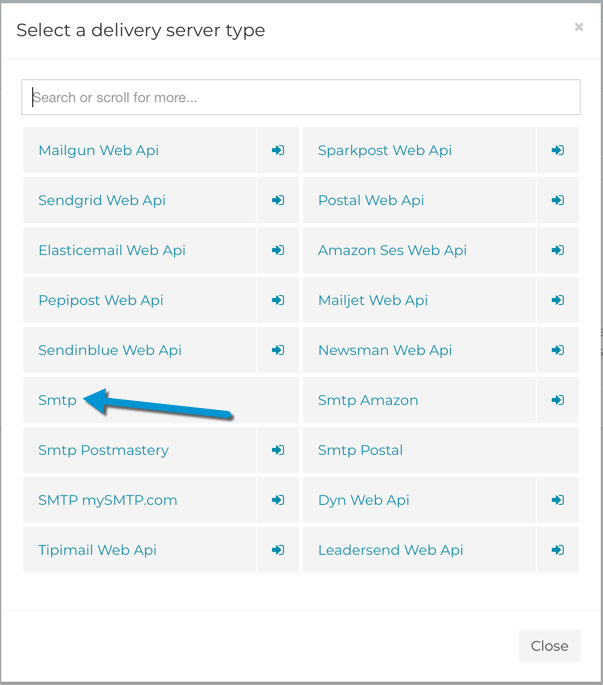Image resolution: width=603 pixels, height=685 pixels.
Task: Click the arrow icon beside Amazon Ses Web Api
Action: coord(558,250)
